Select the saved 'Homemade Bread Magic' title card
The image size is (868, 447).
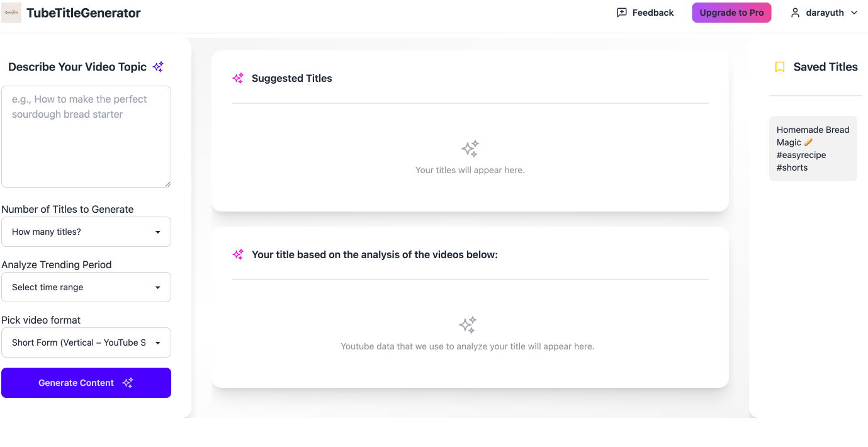coord(813,149)
